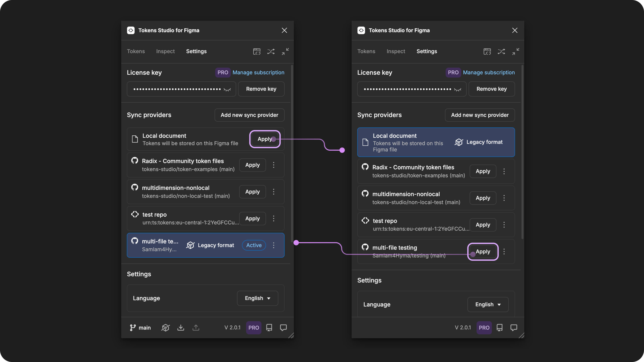Open Language dropdown in the left panel
This screenshot has height=362, width=644.
point(257,298)
